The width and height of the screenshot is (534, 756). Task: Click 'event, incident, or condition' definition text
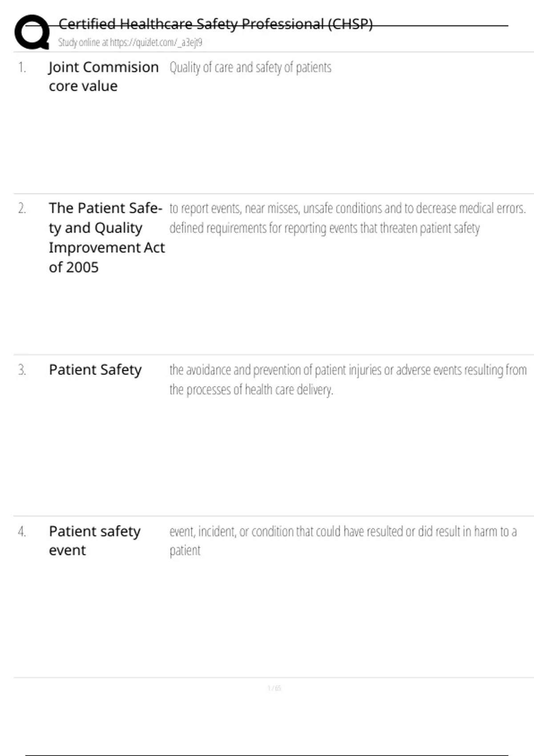coord(343,531)
